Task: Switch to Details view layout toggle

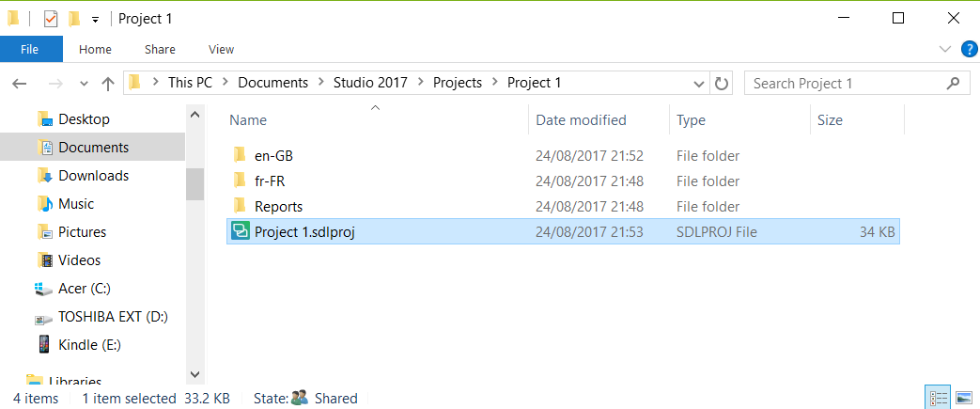Action: [937, 399]
